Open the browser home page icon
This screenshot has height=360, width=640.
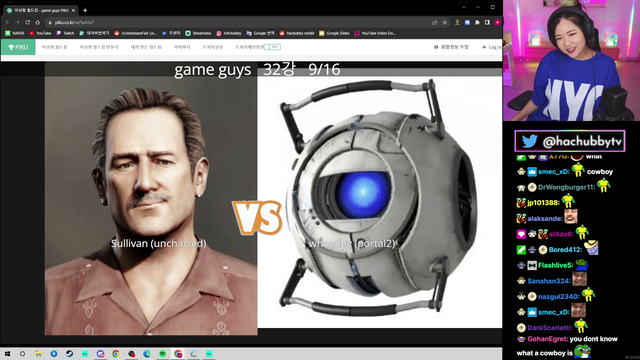38,22
